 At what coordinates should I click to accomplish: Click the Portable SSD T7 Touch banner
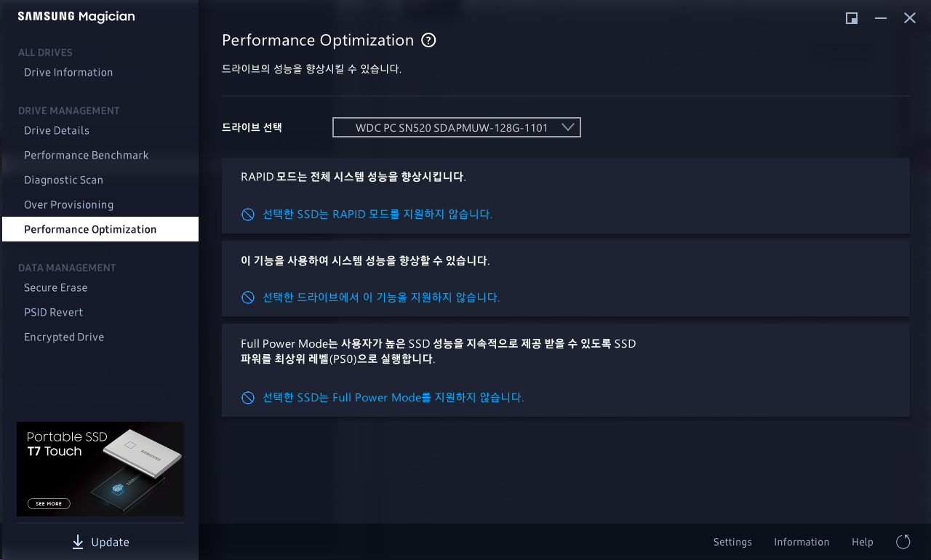(x=100, y=469)
